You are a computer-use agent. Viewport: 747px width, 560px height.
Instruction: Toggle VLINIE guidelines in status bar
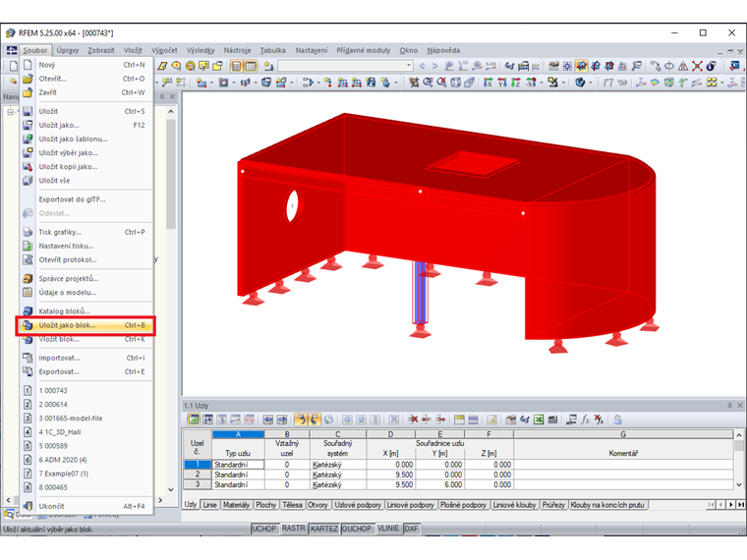388,529
